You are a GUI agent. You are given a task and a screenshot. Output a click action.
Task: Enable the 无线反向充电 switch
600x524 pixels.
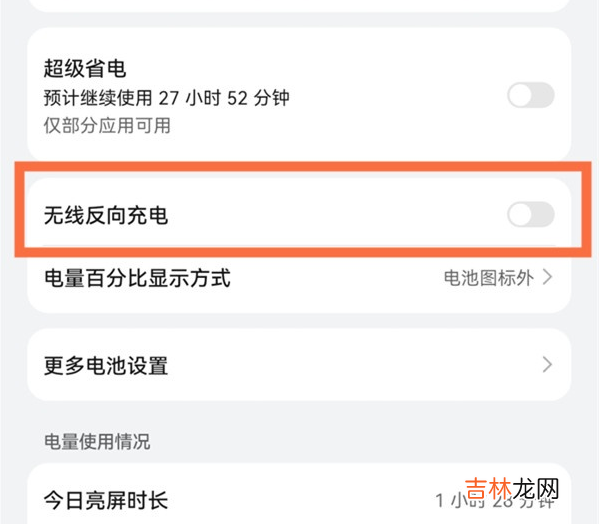[x=530, y=214]
